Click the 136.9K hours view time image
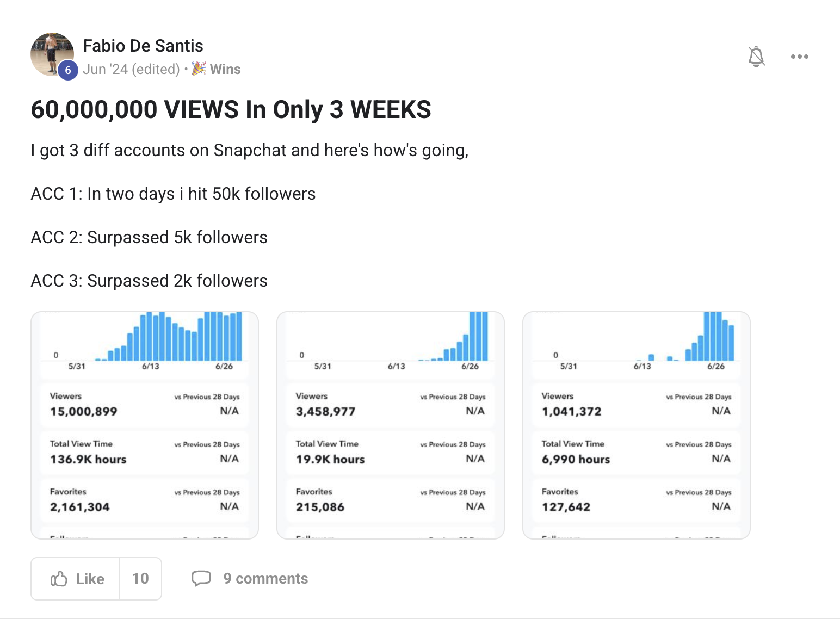840x619 pixels. click(x=145, y=425)
